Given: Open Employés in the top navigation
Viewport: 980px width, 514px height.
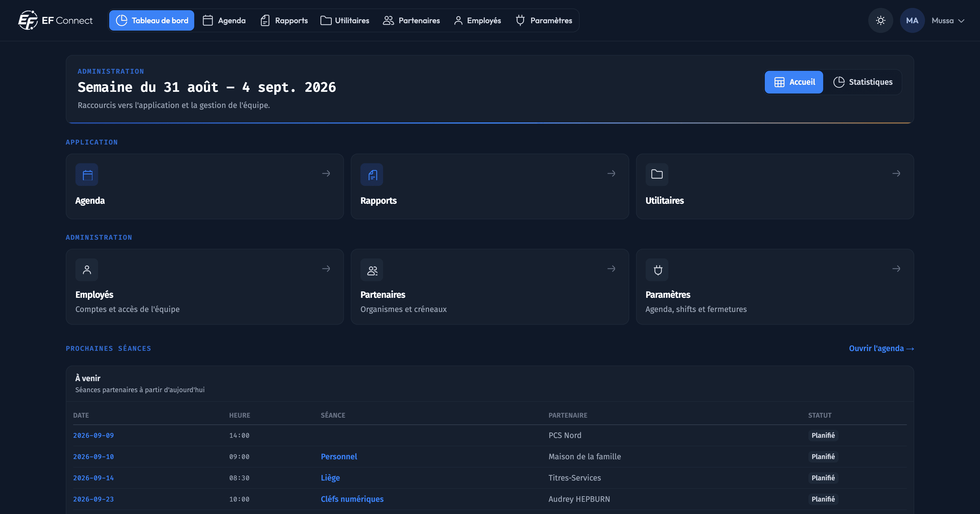Looking at the screenshot, I should tap(478, 20).
